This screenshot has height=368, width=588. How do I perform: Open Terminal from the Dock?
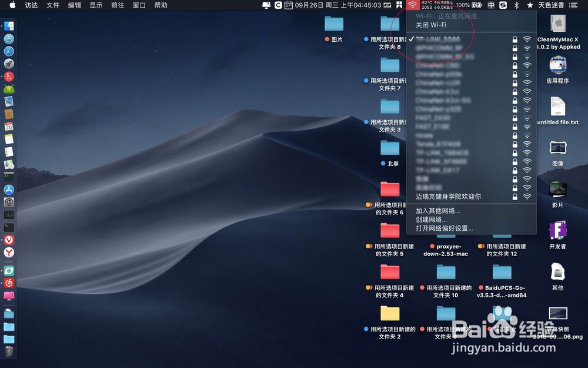coord(9,227)
